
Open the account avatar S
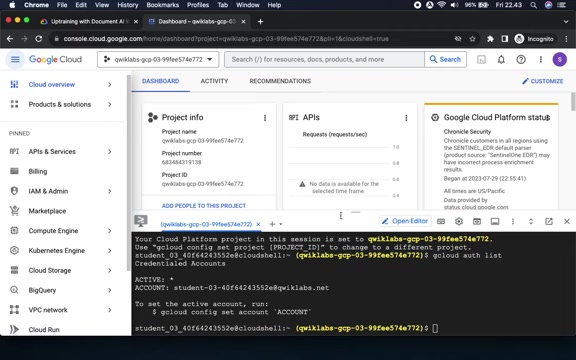(x=559, y=59)
